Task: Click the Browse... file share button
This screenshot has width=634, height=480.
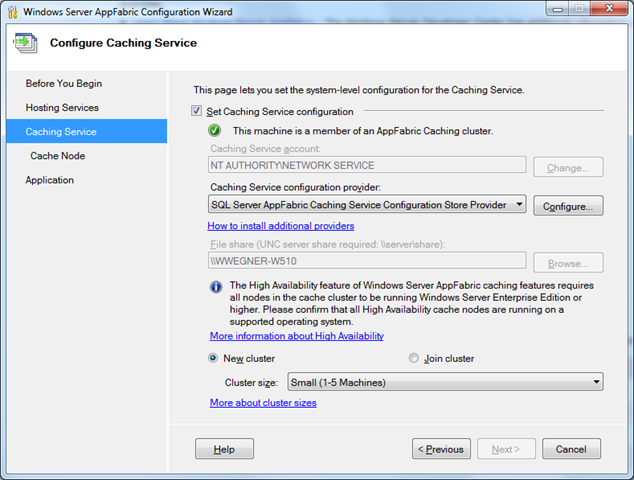Action: point(568,263)
